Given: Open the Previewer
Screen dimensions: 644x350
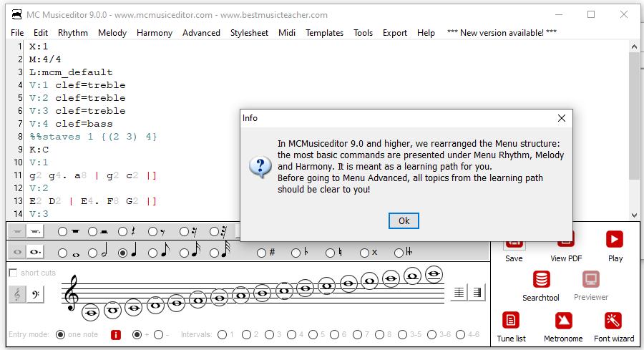Looking at the screenshot, I should pos(590,280).
